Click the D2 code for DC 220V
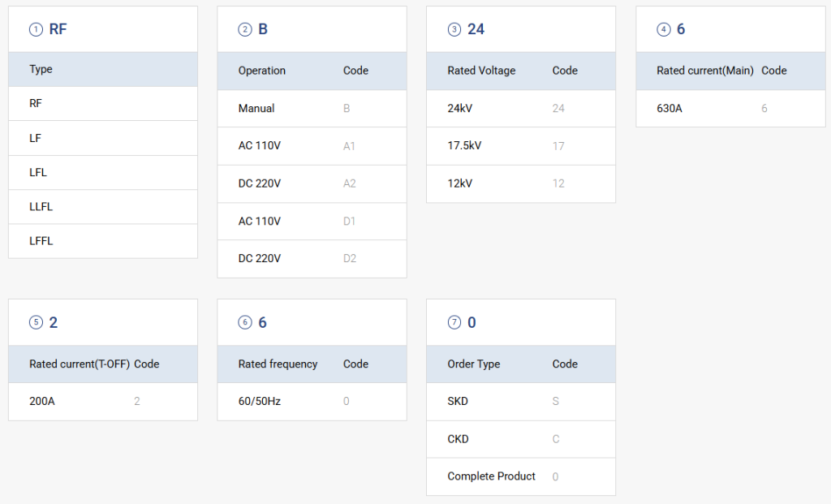The height and width of the screenshot is (504, 831). point(349,259)
